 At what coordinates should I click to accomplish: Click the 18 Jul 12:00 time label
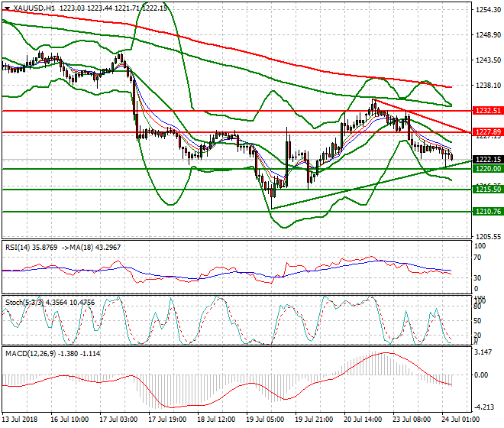[x=216, y=420]
